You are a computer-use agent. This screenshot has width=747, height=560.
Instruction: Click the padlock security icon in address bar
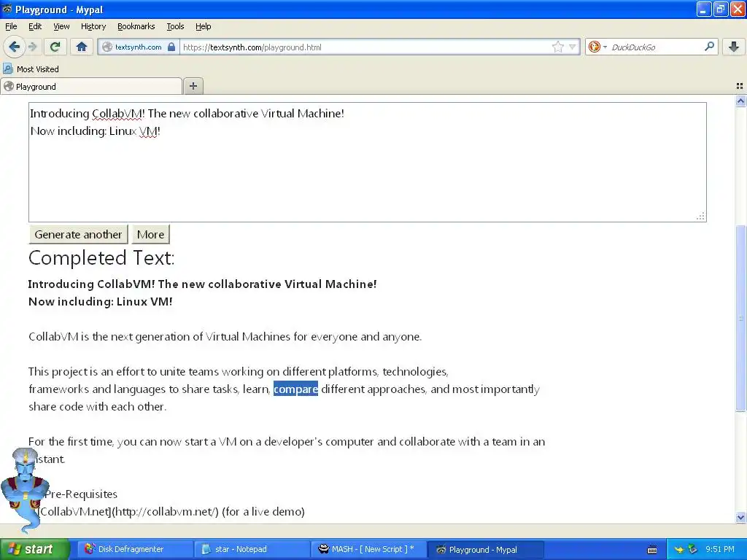tap(171, 47)
